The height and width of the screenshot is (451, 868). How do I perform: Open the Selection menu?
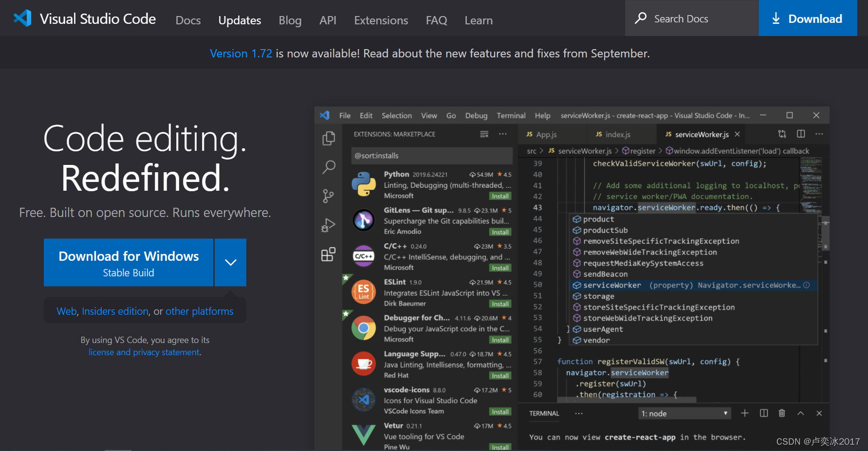(x=397, y=115)
